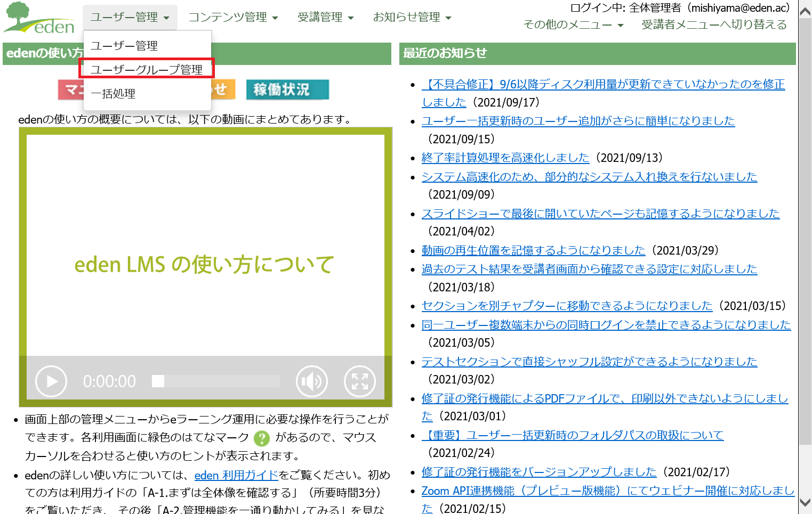The height and width of the screenshot is (514, 812).
Task: Open システム高速化のため system replacement notice
Action: coord(589,176)
